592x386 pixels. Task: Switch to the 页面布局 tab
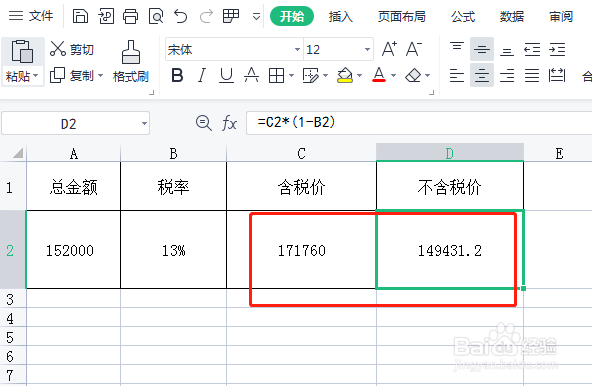(402, 16)
